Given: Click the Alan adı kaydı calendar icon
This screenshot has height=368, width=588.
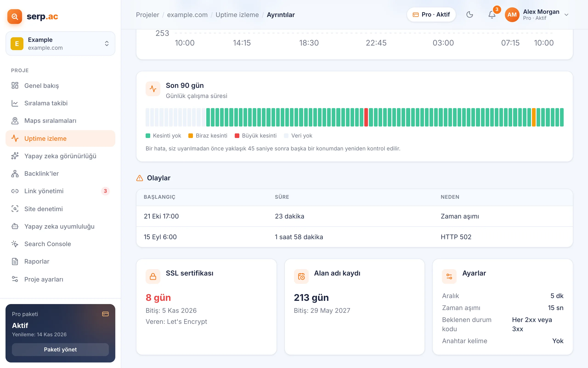Looking at the screenshot, I should 301,276.
